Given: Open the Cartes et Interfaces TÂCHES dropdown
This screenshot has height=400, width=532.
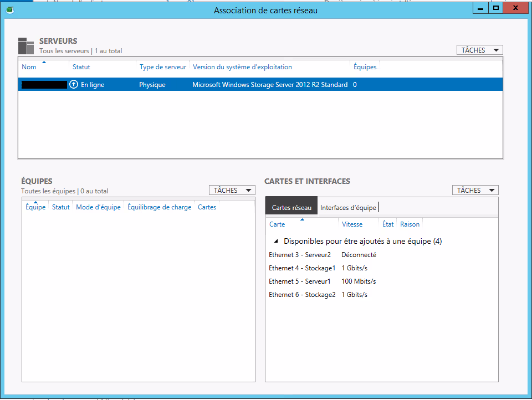Looking at the screenshot, I should (475, 191).
